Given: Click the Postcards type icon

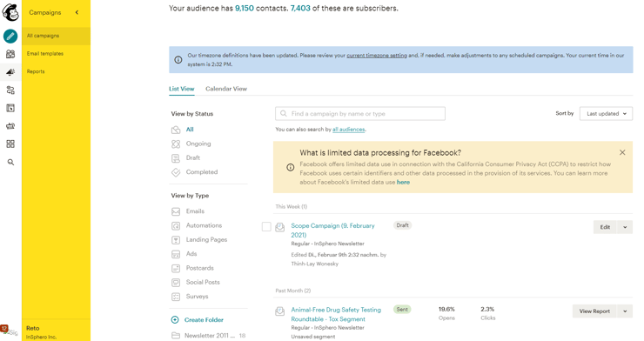Looking at the screenshot, I should [176, 269].
